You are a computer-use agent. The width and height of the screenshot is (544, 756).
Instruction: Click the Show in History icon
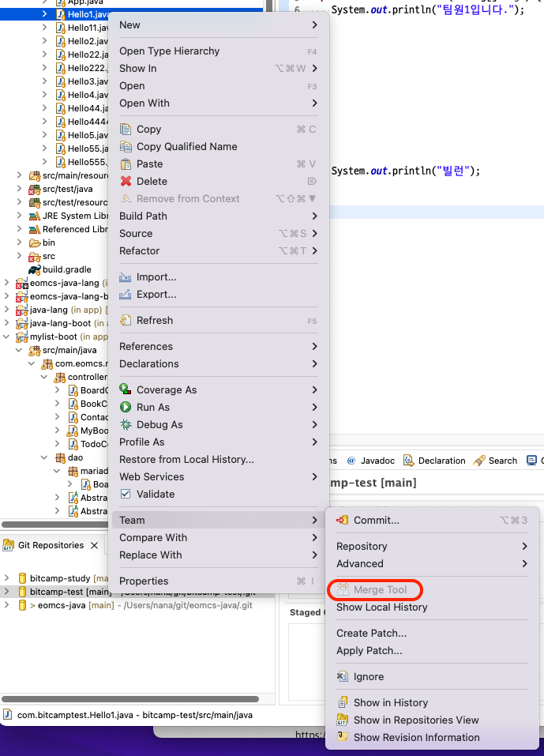(342, 702)
